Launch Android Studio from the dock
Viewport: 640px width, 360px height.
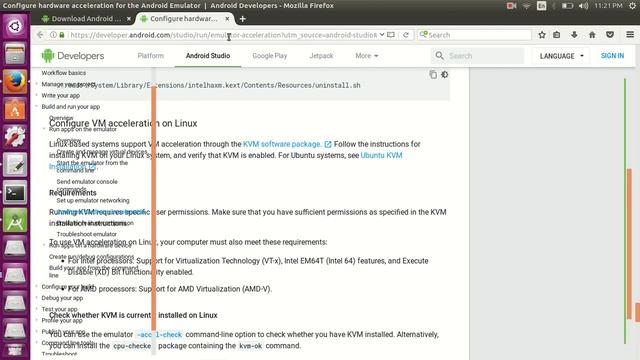15,220
